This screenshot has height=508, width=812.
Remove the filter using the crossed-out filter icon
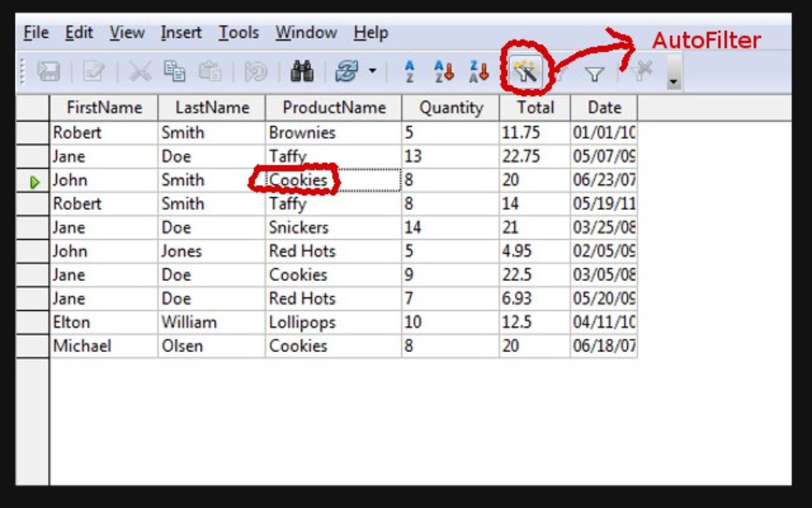pos(643,70)
